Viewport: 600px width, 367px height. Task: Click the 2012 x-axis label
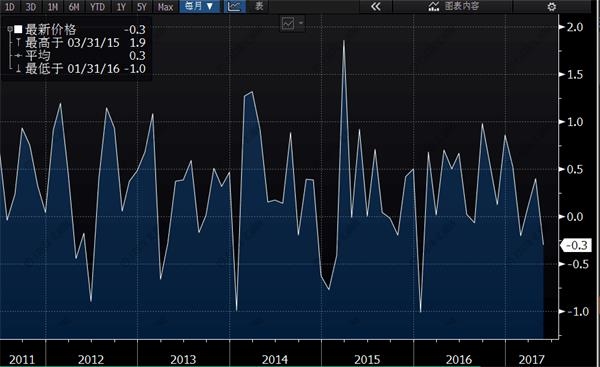tap(91, 360)
